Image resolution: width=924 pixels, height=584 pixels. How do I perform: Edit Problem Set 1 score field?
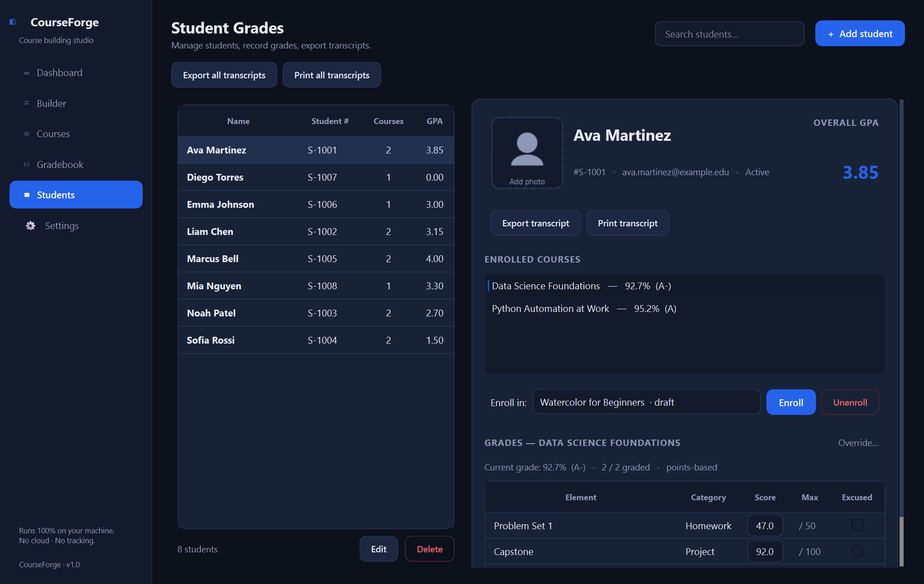(x=765, y=526)
